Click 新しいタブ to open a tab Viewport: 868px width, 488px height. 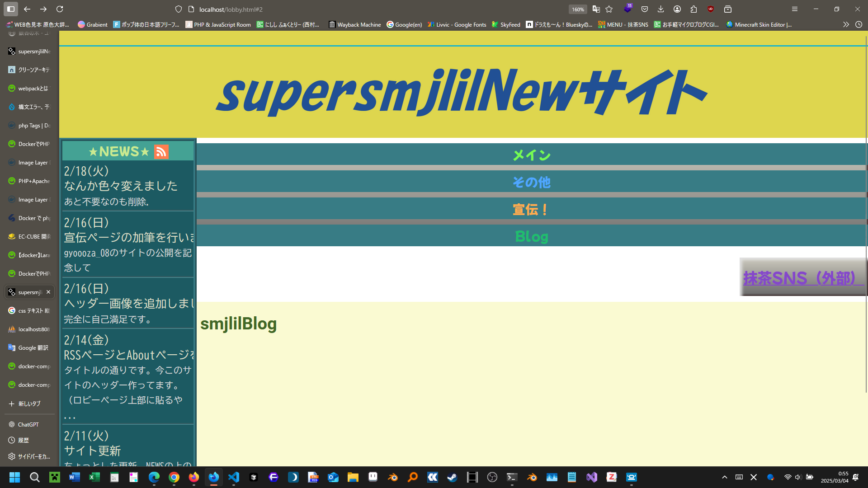pos(29,404)
